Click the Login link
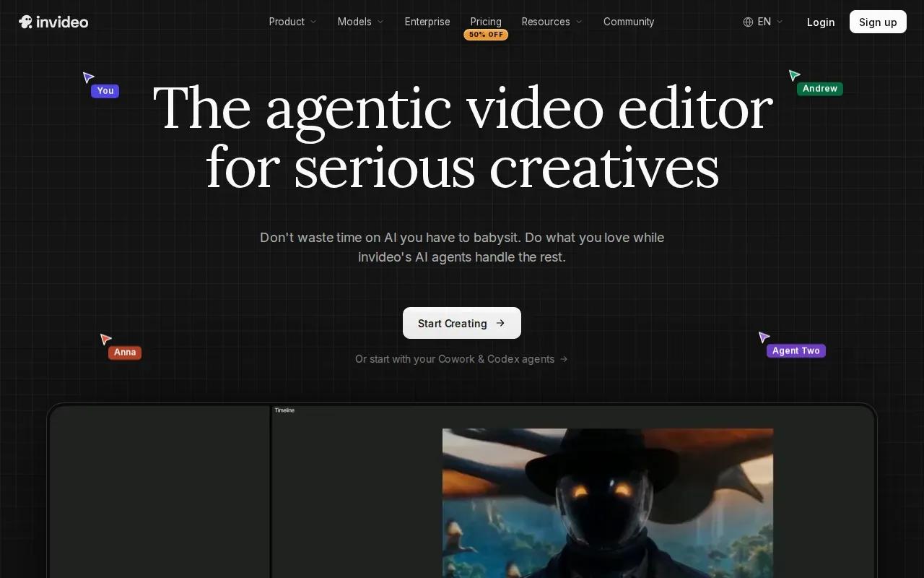 point(821,22)
